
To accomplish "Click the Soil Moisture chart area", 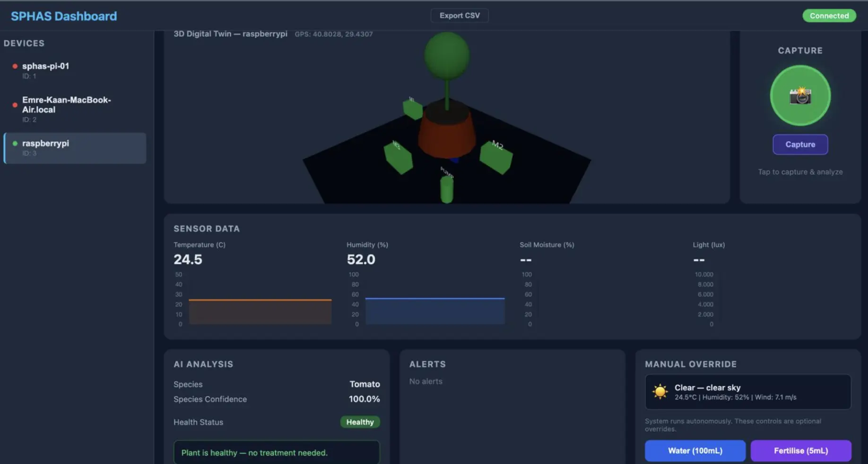I will coord(599,299).
